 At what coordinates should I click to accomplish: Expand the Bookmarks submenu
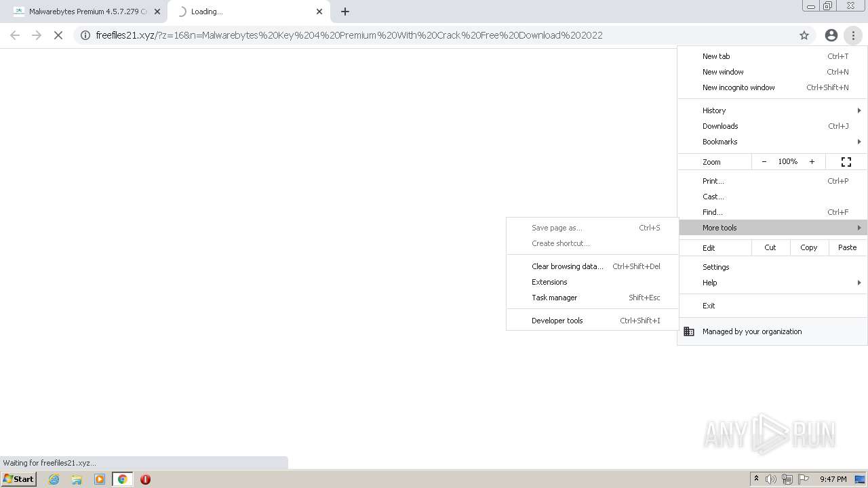772,142
